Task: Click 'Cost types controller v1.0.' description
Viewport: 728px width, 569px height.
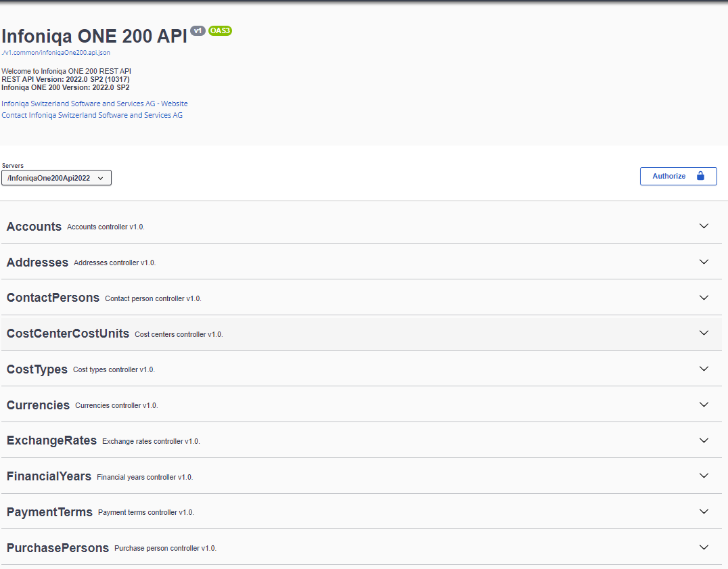Action: 114,370
